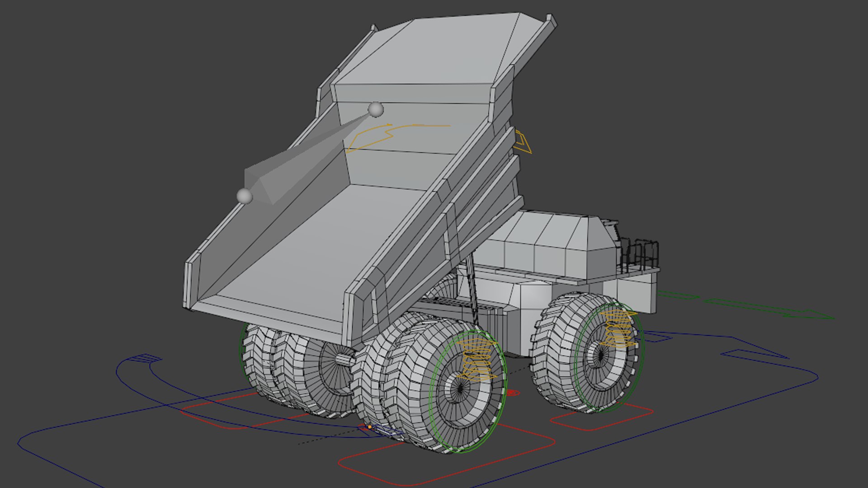Select the small red circular target between the wheels
The height and width of the screenshot is (488, 868).
(512, 393)
